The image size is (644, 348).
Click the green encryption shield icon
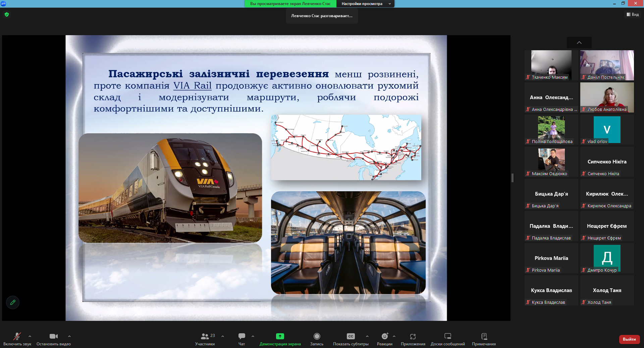7,14
